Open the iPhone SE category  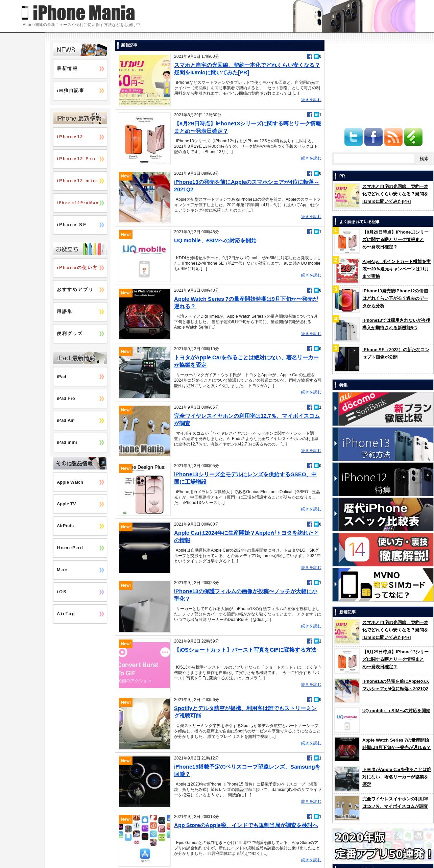click(80, 225)
